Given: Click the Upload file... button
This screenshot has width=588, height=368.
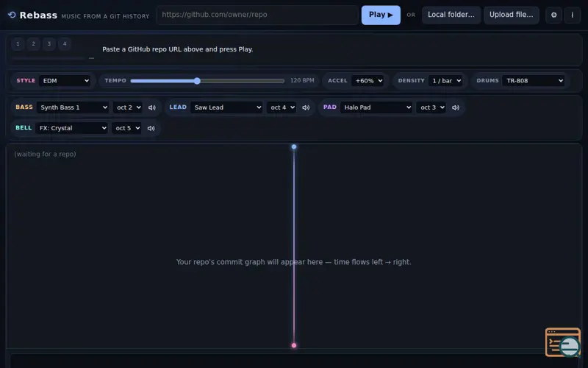Looking at the screenshot, I should pyautogui.click(x=511, y=15).
